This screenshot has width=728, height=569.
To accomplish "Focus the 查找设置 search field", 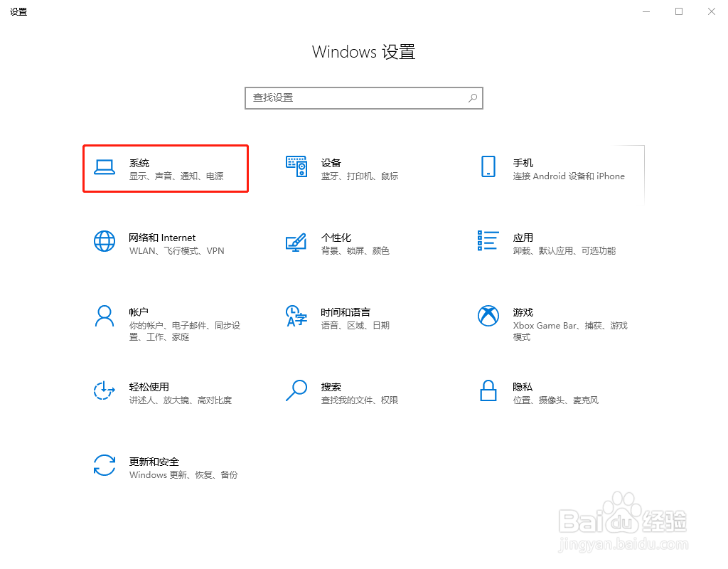I will 364,98.
